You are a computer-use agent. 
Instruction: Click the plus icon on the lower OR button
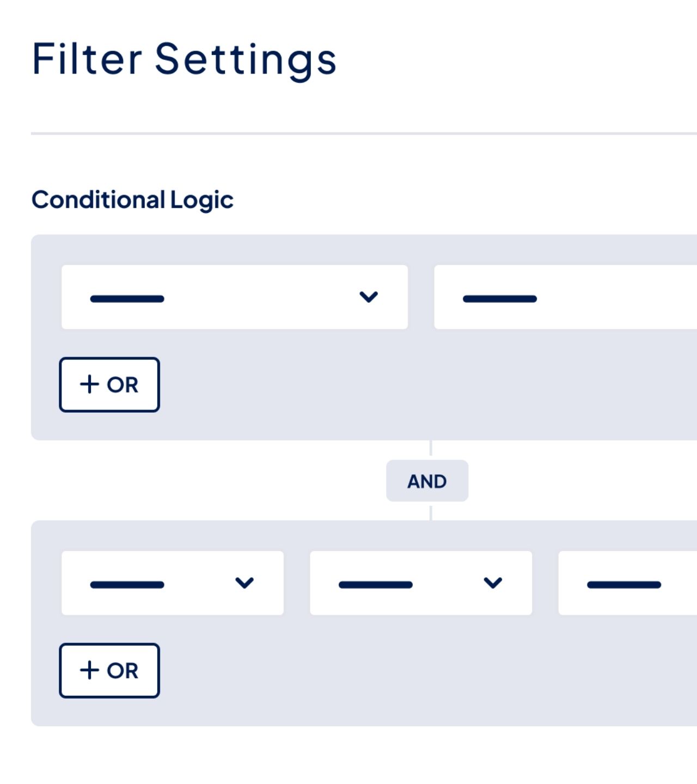click(x=89, y=670)
